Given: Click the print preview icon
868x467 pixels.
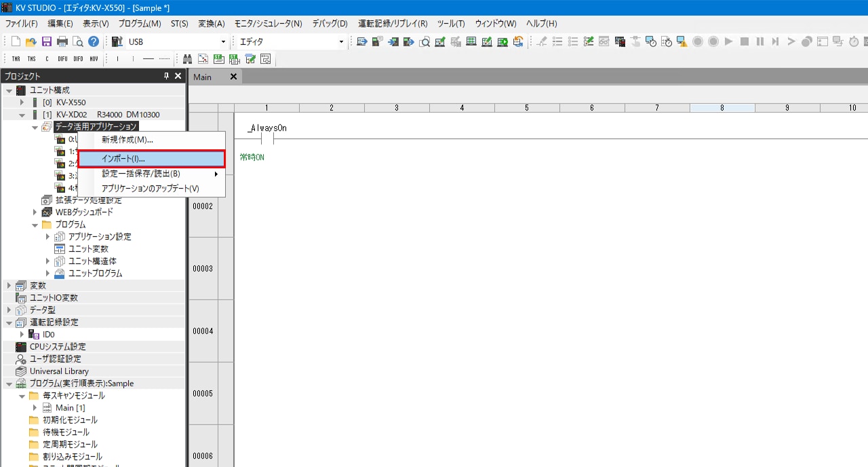Looking at the screenshot, I should 78,41.
